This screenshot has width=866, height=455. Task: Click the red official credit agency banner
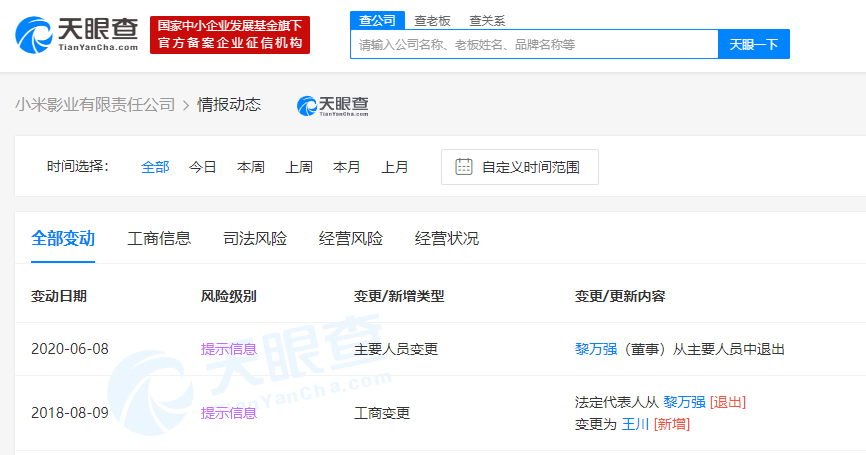coord(230,35)
